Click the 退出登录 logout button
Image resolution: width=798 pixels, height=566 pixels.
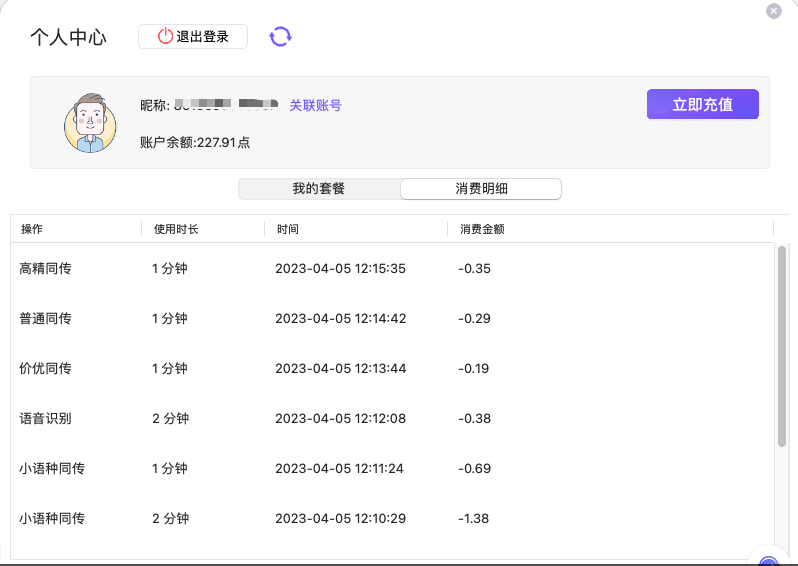(193, 37)
